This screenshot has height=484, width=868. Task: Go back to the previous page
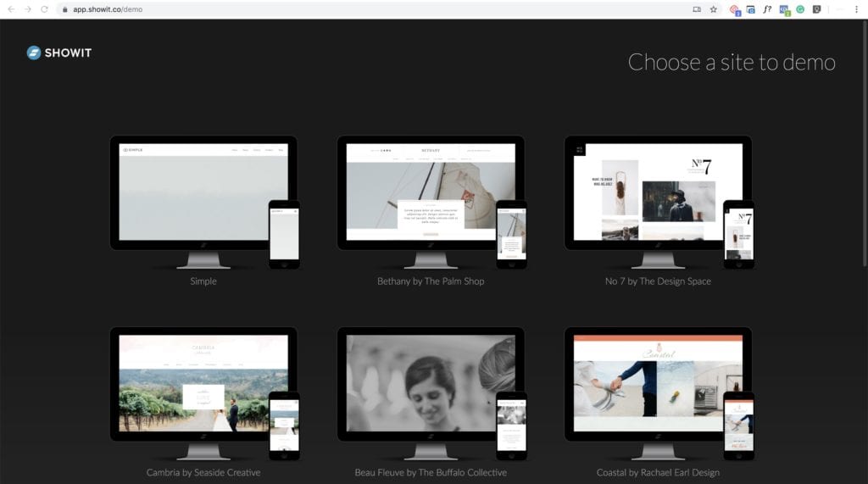click(10, 9)
